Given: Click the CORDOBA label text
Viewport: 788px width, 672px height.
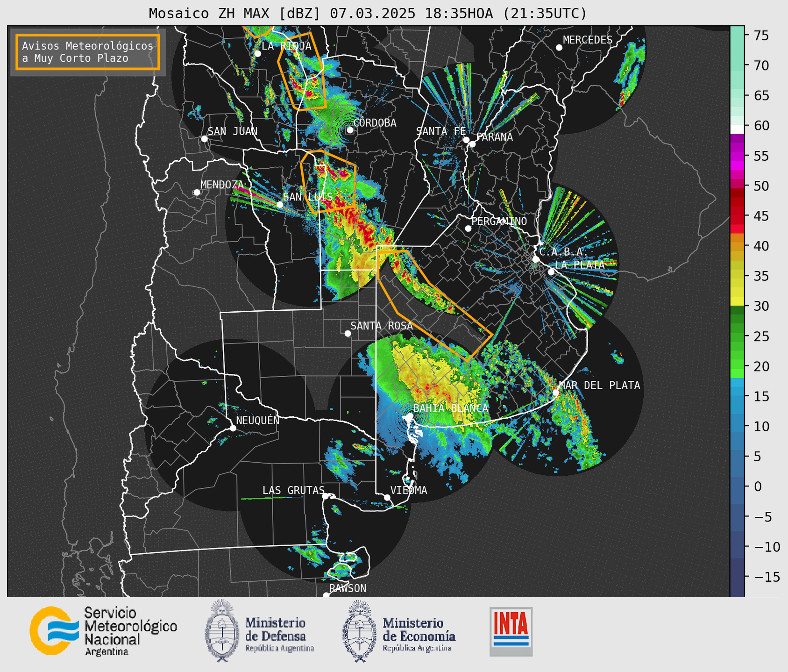Looking at the screenshot, I should point(375,123).
